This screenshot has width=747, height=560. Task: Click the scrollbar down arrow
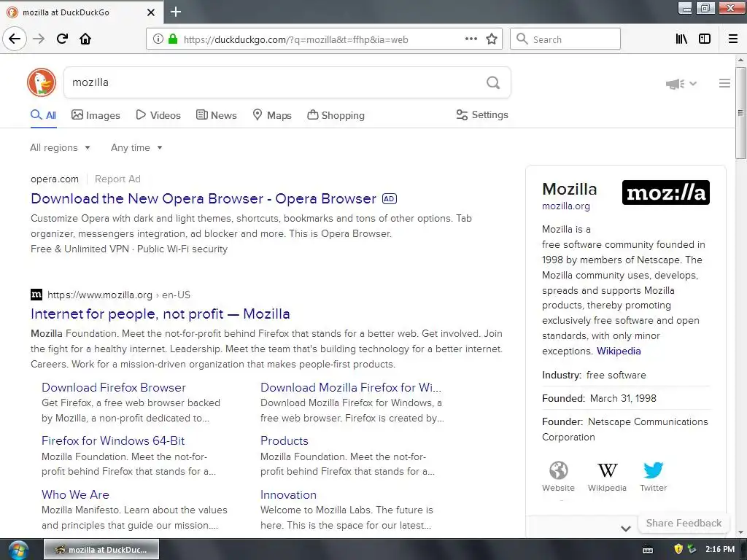point(740,532)
